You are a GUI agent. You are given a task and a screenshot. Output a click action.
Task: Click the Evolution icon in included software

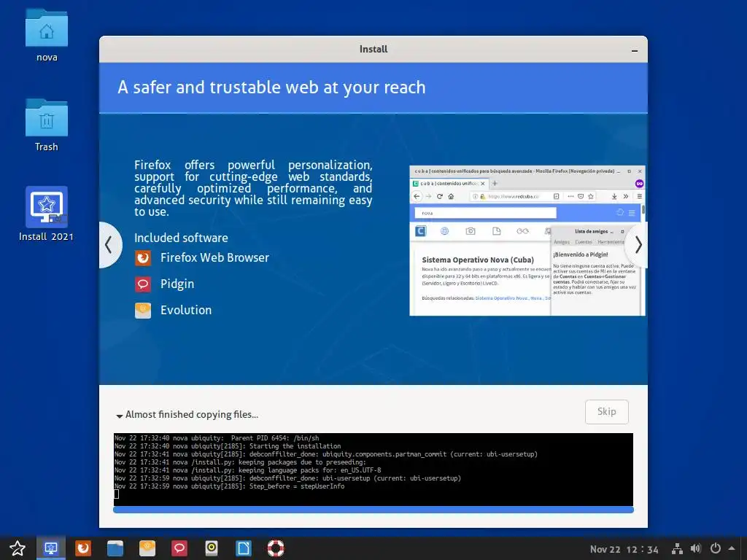[x=143, y=310]
